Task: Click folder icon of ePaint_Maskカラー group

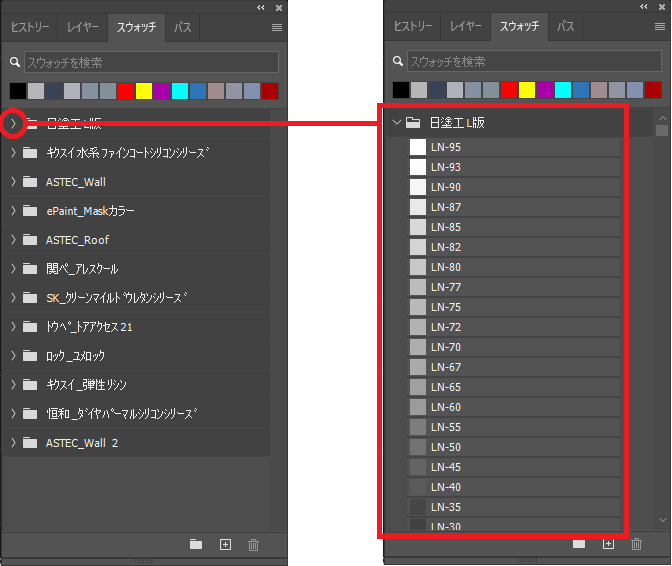Action: [30, 210]
